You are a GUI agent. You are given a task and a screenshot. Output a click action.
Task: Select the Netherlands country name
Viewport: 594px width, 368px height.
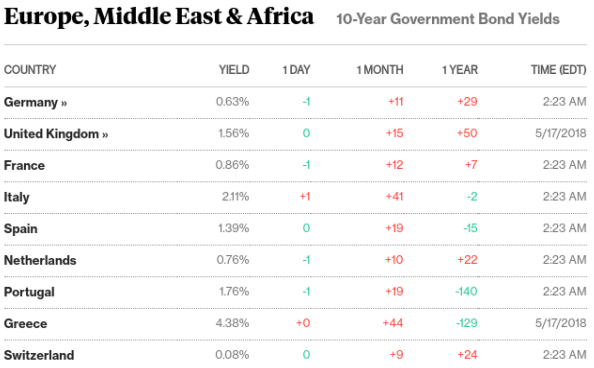pyautogui.click(x=40, y=260)
